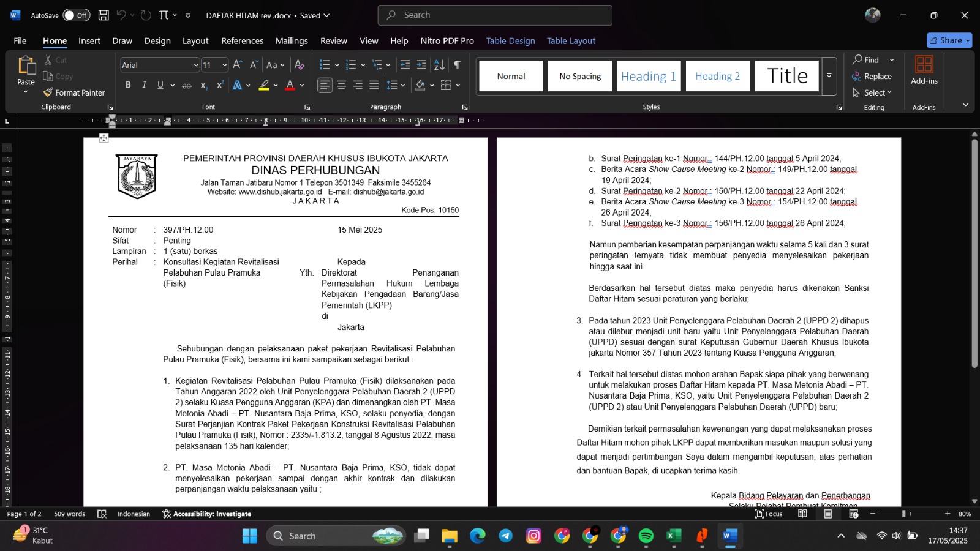This screenshot has width=980, height=551.
Task: Apply yellow text highlight color
Action: point(264,85)
